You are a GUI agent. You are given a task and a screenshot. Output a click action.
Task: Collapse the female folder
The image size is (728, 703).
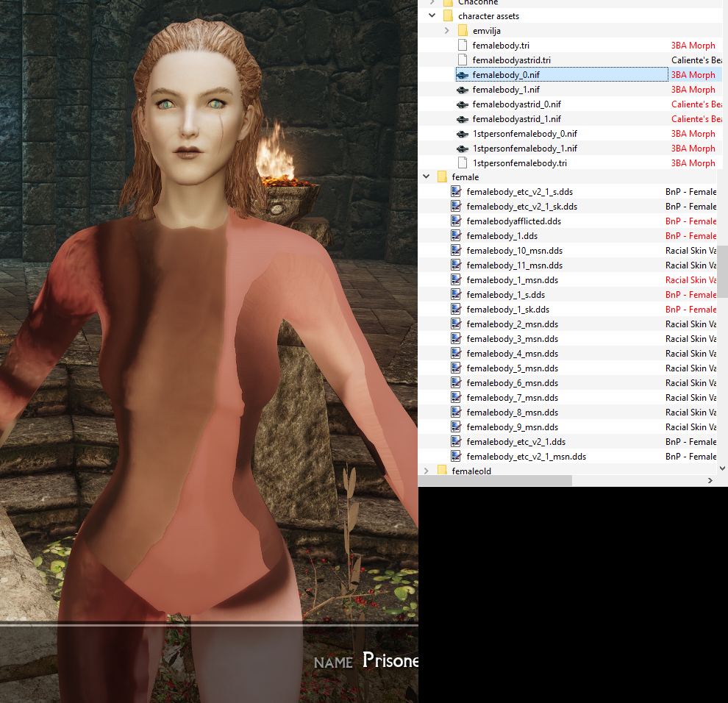click(426, 176)
